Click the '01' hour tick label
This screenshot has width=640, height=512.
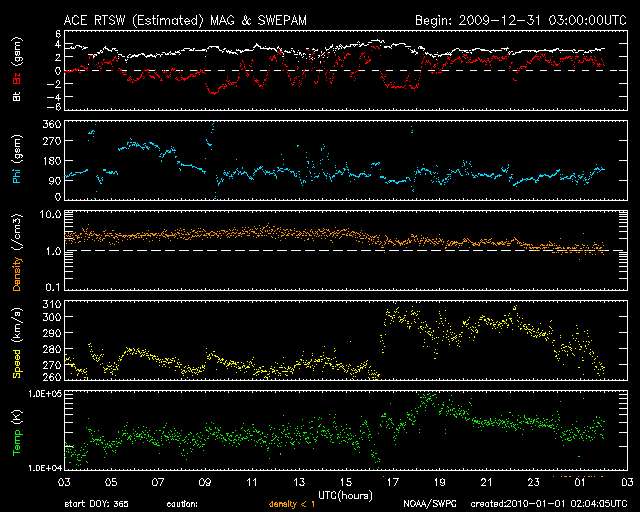click(580, 482)
